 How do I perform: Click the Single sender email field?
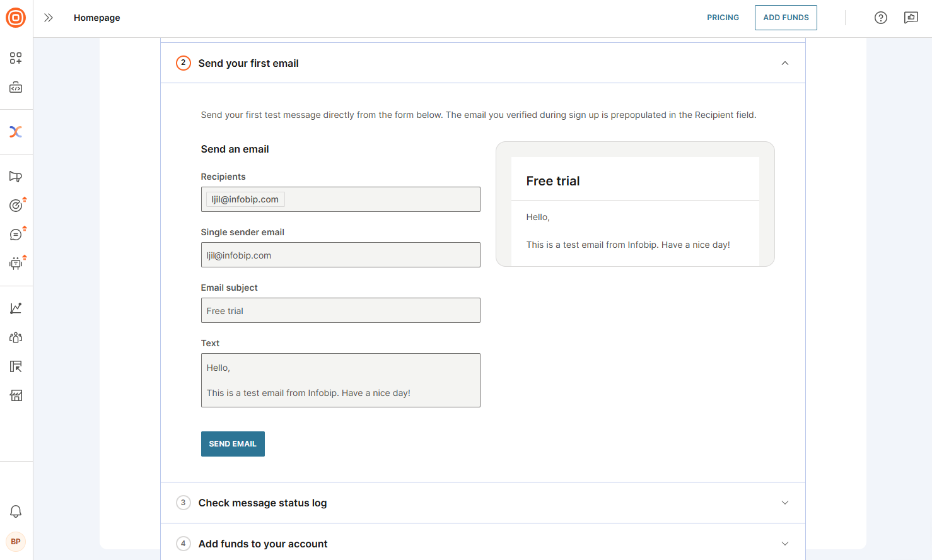(x=341, y=255)
